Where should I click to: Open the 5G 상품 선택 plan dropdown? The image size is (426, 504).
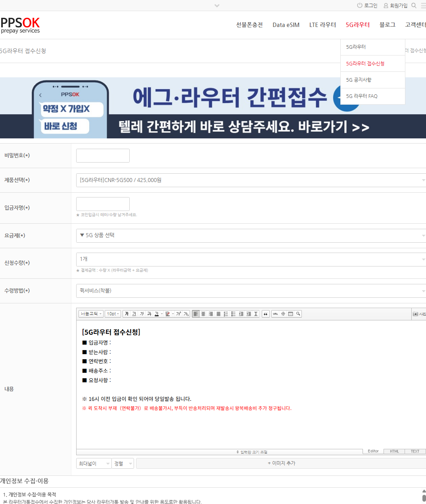(251, 235)
